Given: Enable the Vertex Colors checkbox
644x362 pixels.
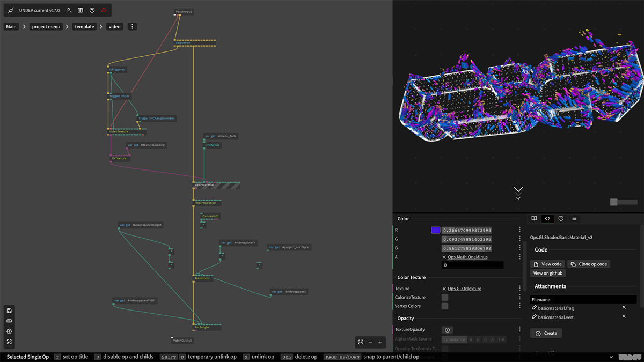Looking at the screenshot, I should point(445,306).
